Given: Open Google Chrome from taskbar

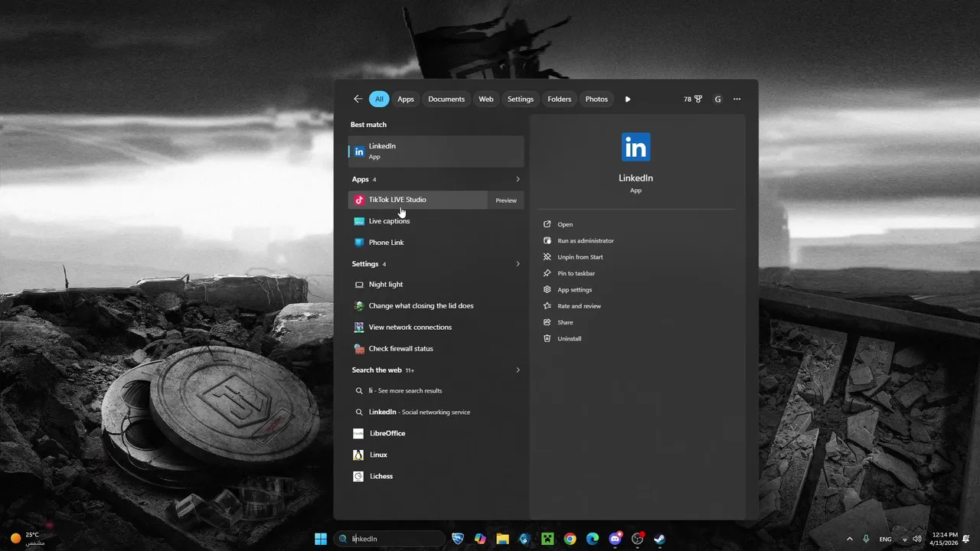Looking at the screenshot, I should click(x=570, y=539).
